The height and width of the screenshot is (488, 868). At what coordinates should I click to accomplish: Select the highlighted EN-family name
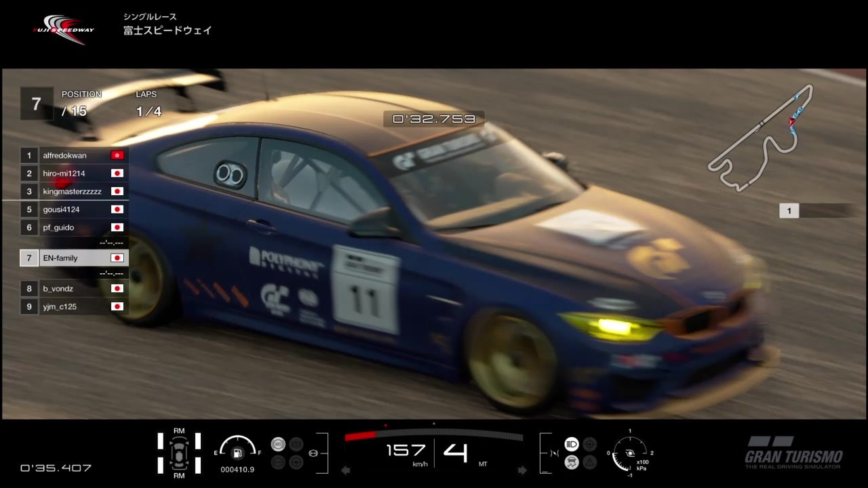(60, 258)
